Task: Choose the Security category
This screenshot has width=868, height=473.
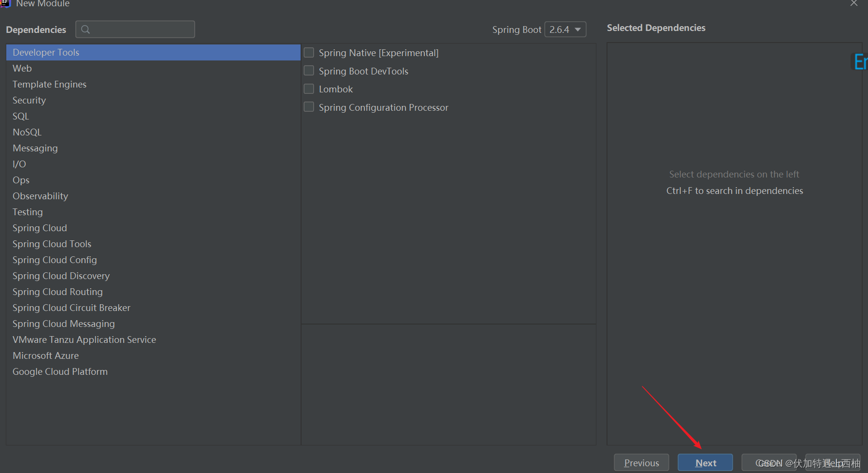Action: coord(153,100)
